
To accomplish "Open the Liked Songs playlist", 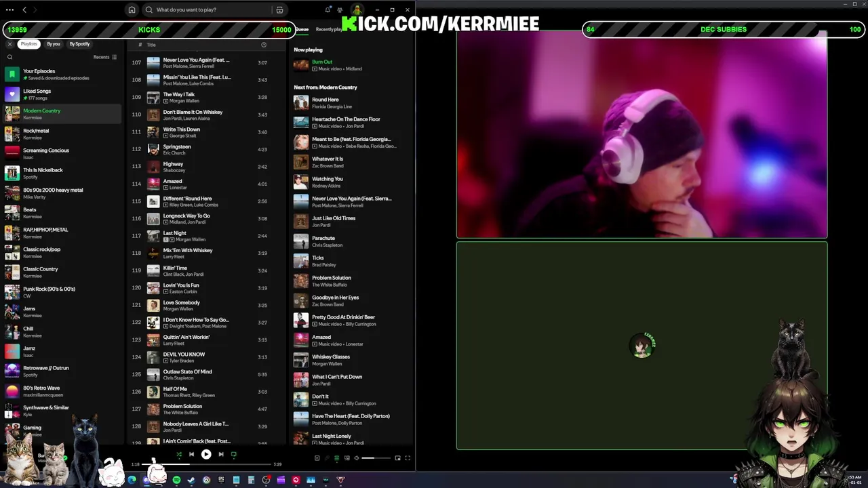I will (x=62, y=94).
